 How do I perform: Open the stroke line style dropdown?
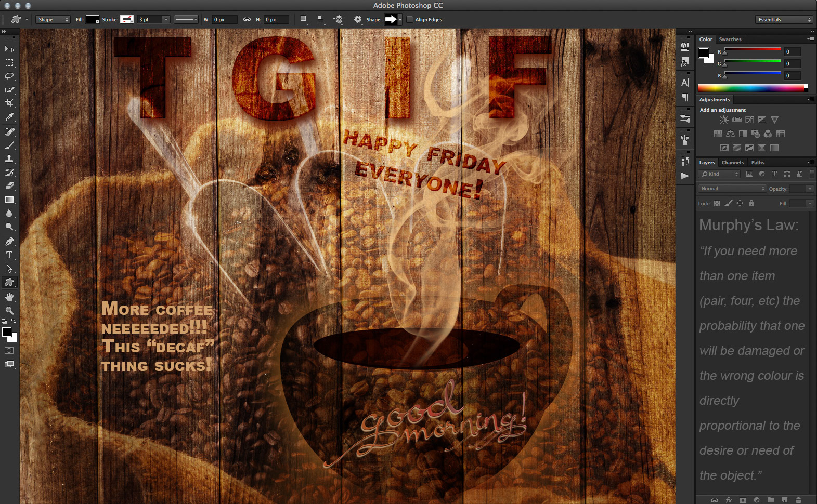(186, 20)
